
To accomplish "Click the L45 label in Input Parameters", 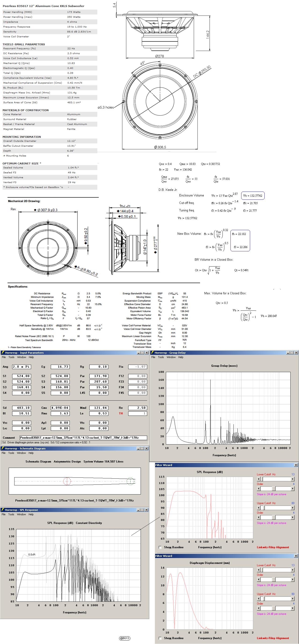I will click(x=82, y=393).
